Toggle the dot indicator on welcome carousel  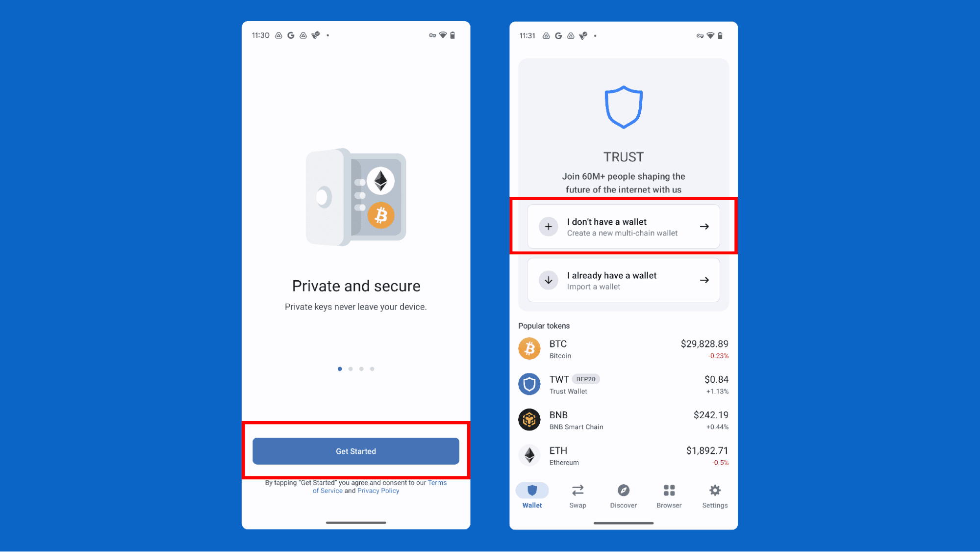340,368
